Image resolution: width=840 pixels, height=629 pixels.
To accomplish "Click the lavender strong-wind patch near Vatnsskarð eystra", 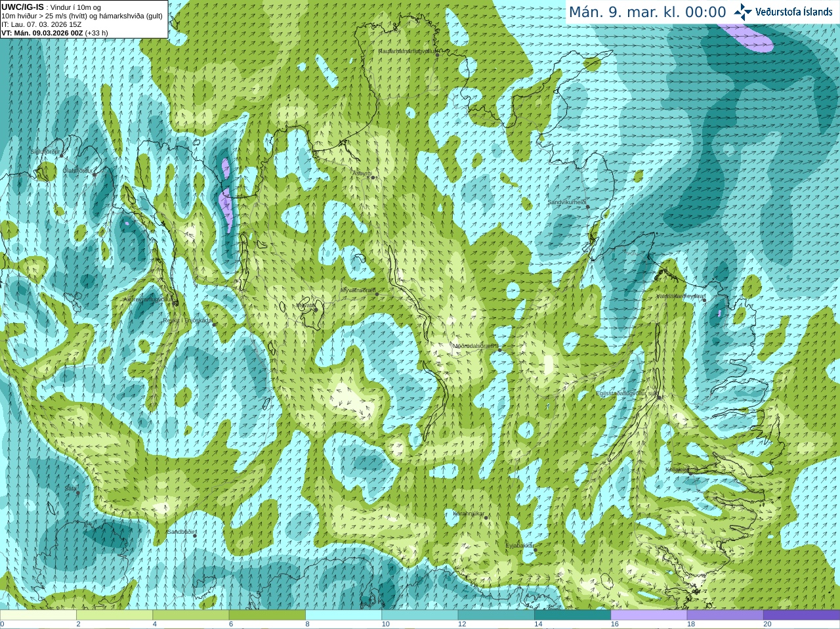I will 720,313.
